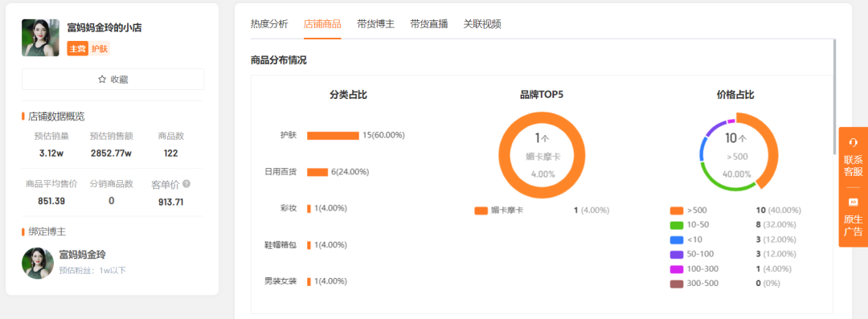Click the 店铺数据概览 section heading
This screenshot has width=868, height=319.
[56, 117]
